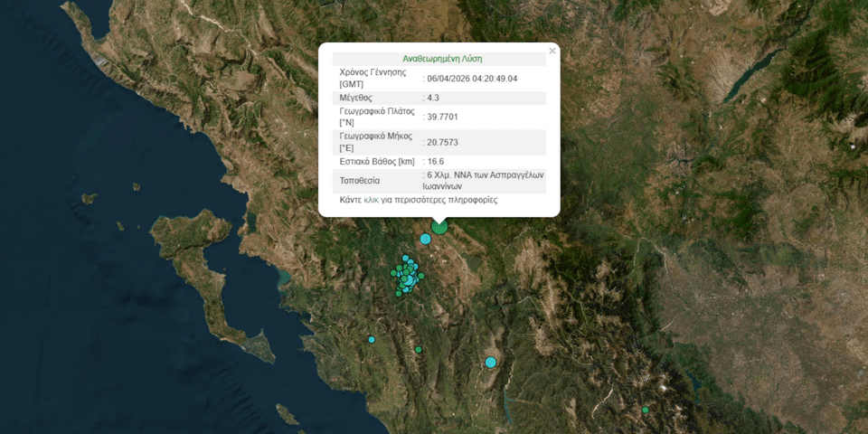Select the large cyan marker southeast of the cluster
Viewport: 868px width, 434px height.
(491, 363)
